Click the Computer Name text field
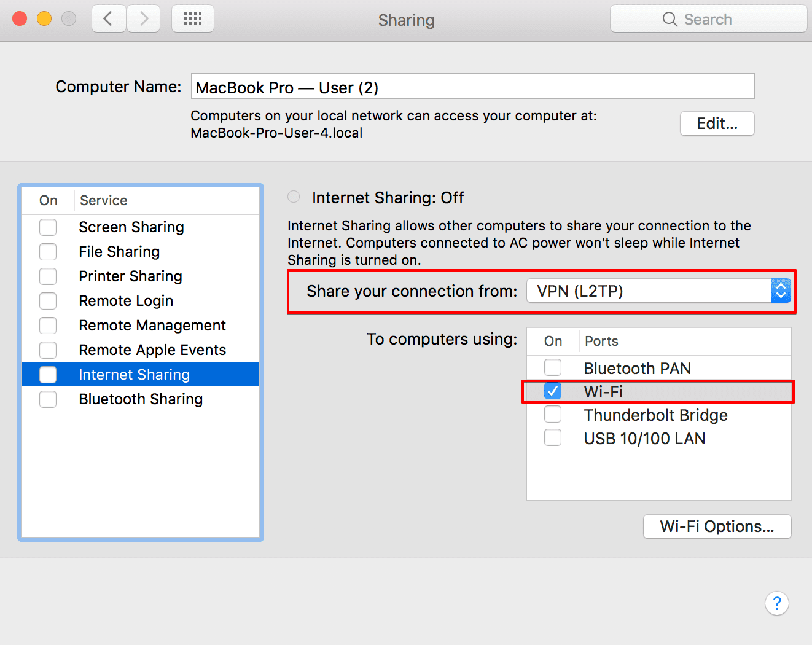Screen dimensions: 812x645 click(472, 87)
